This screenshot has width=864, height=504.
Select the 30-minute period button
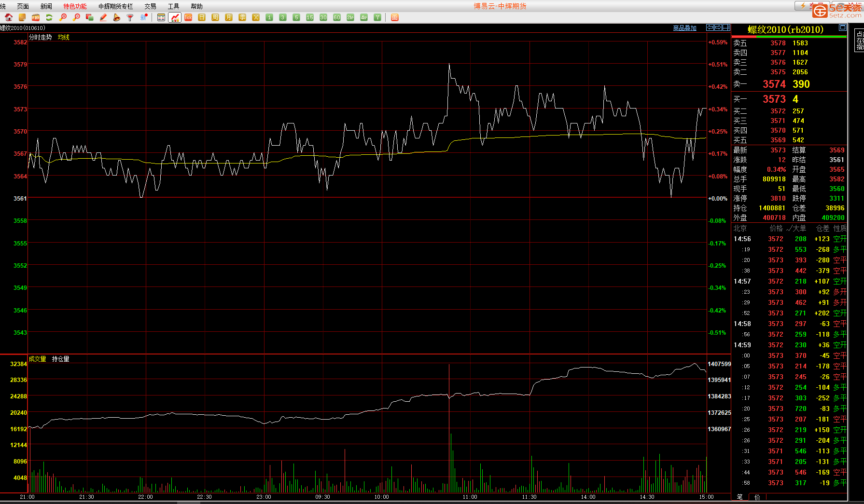coord(323,17)
